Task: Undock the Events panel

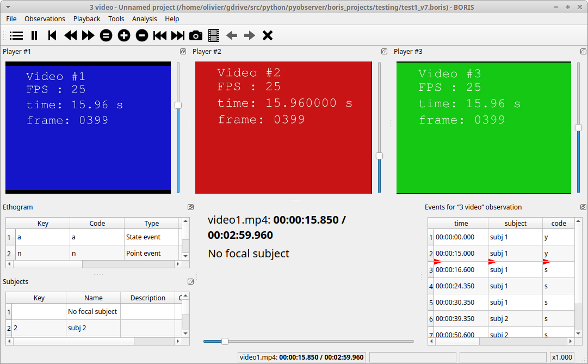Action: coord(583,207)
